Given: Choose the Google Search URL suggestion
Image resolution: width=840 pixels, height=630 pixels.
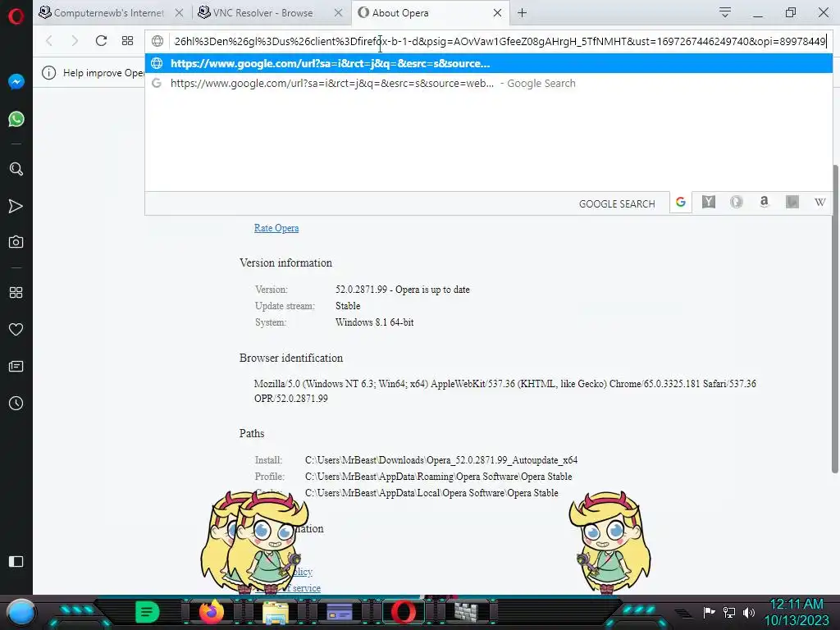Looking at the screenshot, I should (489, 83).
